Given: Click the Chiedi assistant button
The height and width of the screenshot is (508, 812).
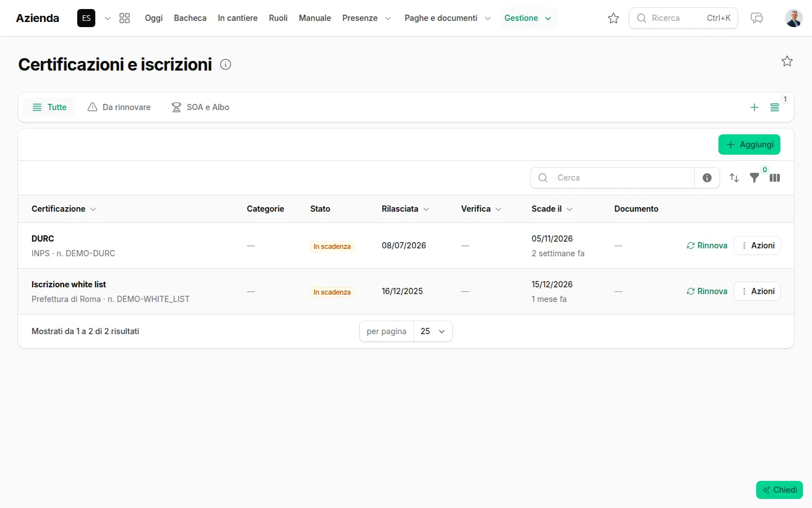Looking at the screenshot, I should pos(779,490).
